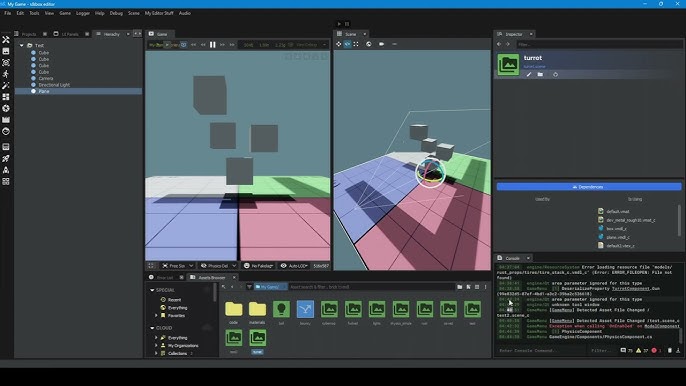Viewport: 686px width, 386px height.
Task: Click the move gizmo icon in Scene toolbar
Action: coord(339,44)
